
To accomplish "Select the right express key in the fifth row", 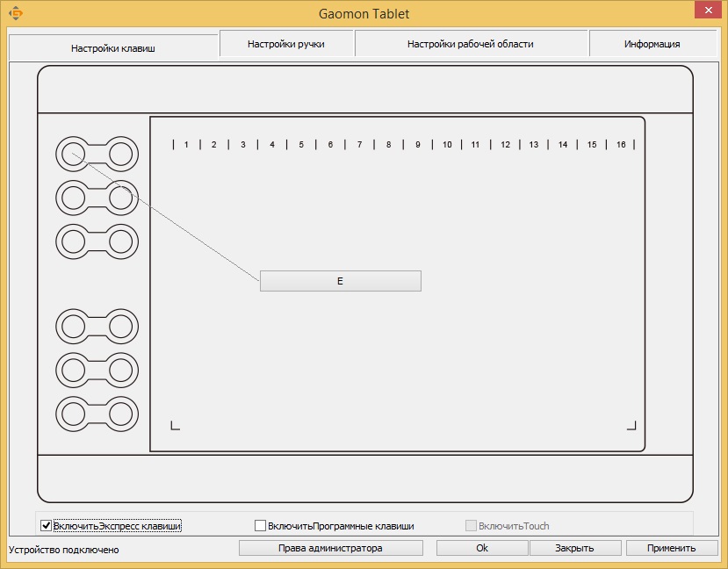I will [120, 371].
